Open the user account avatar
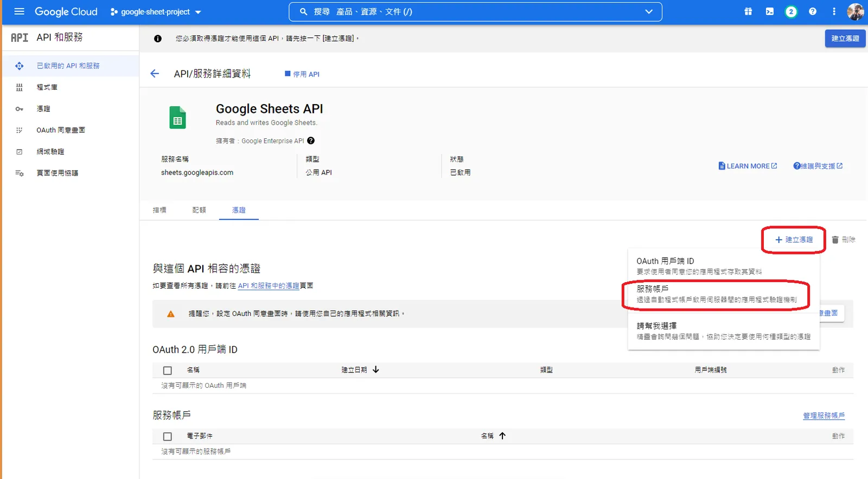 (856, 11)
